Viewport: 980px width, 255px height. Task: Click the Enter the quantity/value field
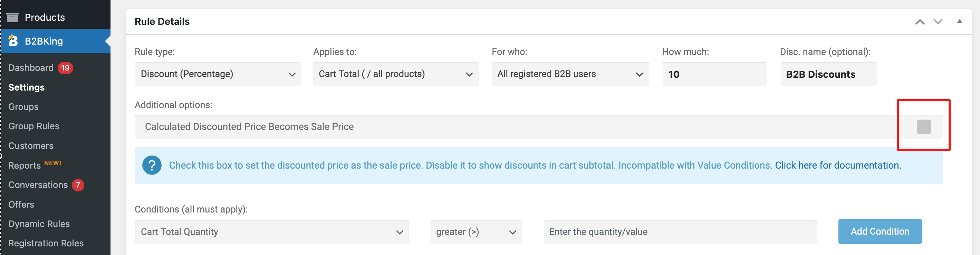tap(680, 232)
